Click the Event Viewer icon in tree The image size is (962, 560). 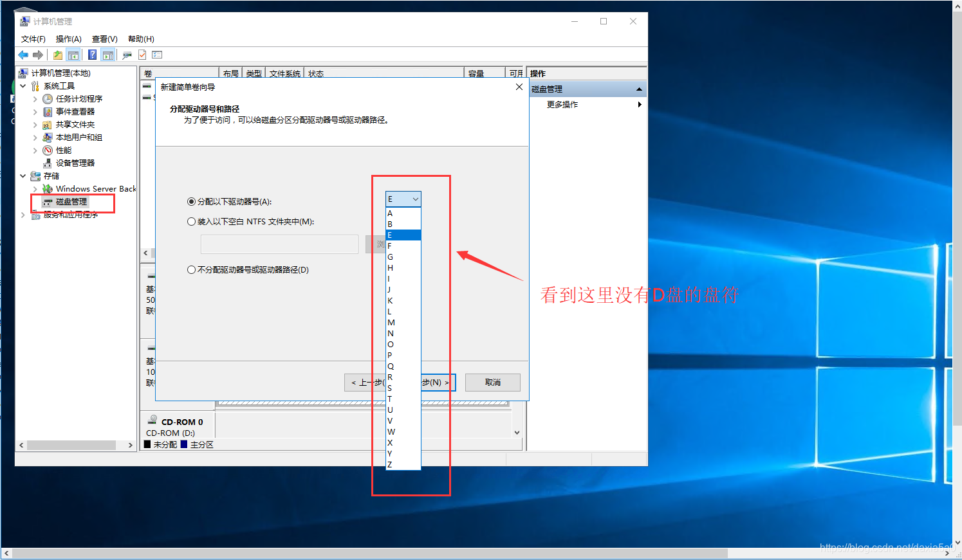[48, 112]
